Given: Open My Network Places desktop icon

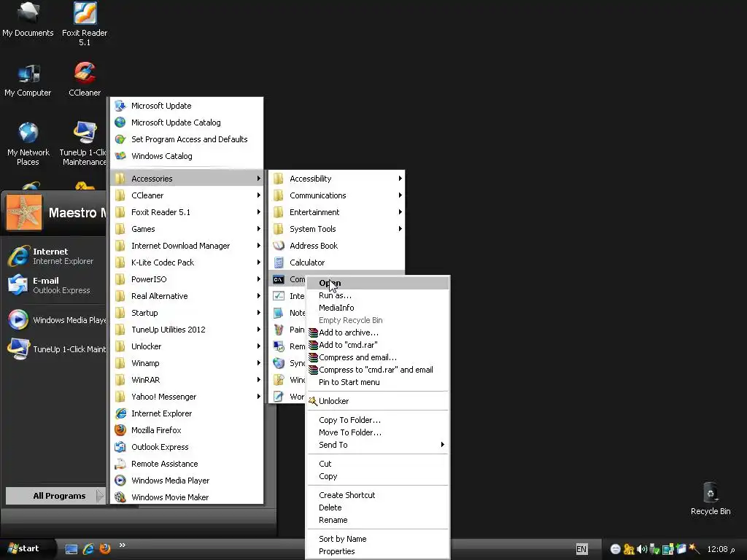Looking at the screenshot, I should tap(28, 144).
